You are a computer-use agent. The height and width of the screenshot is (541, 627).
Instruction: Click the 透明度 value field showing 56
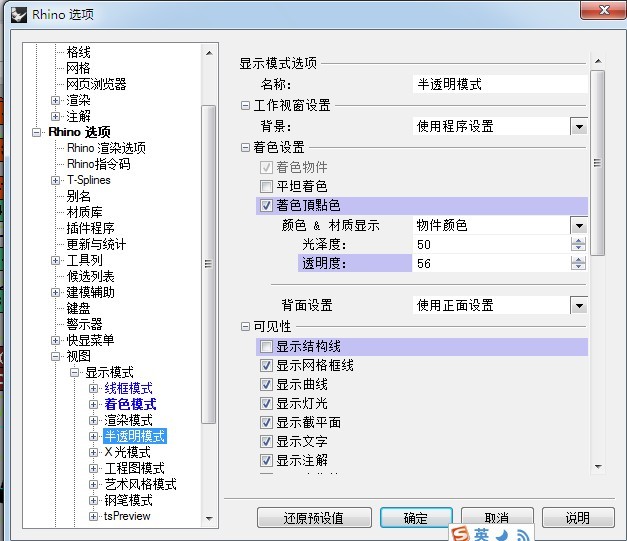(491, 264)
